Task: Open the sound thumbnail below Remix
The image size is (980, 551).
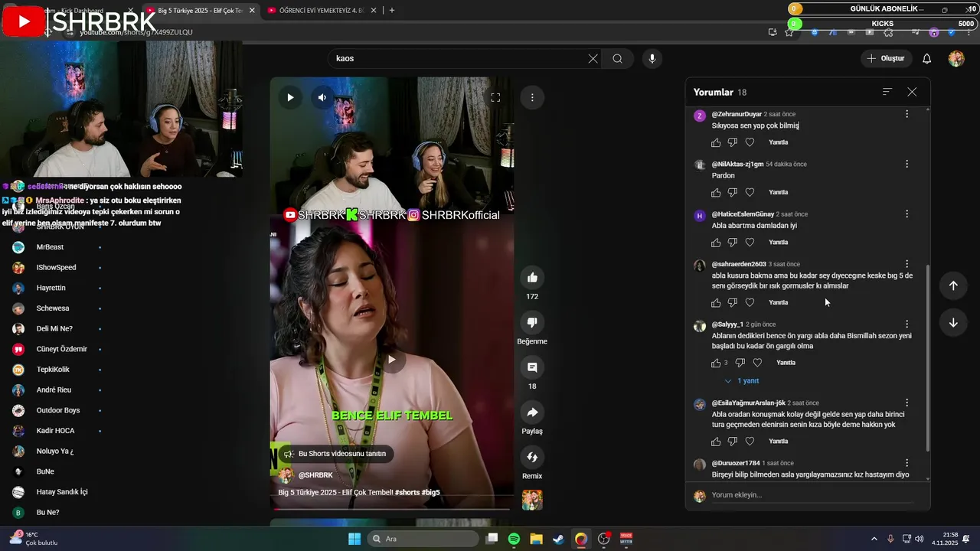Action: (x=532, y=500)
